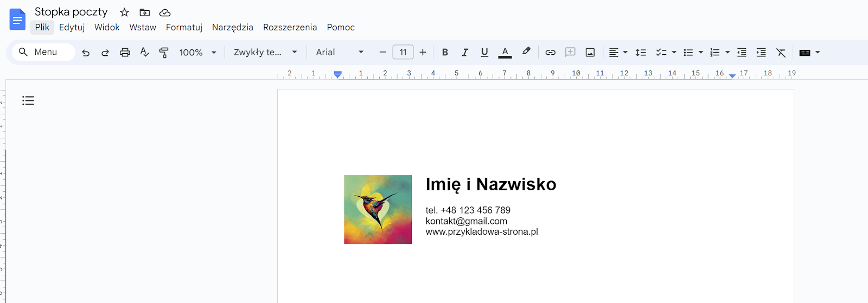868x303 pixels.
Task: Open the Edytuj menu
Action: coord(72,27)
